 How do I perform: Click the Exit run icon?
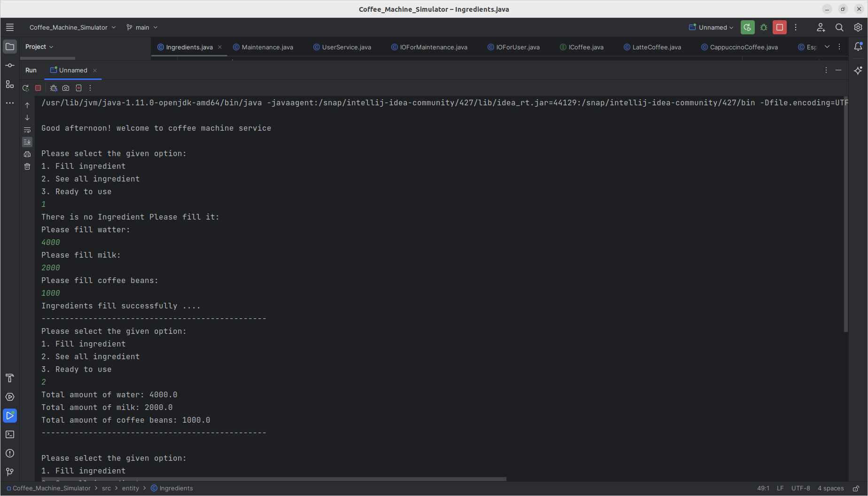click(78, 88)
